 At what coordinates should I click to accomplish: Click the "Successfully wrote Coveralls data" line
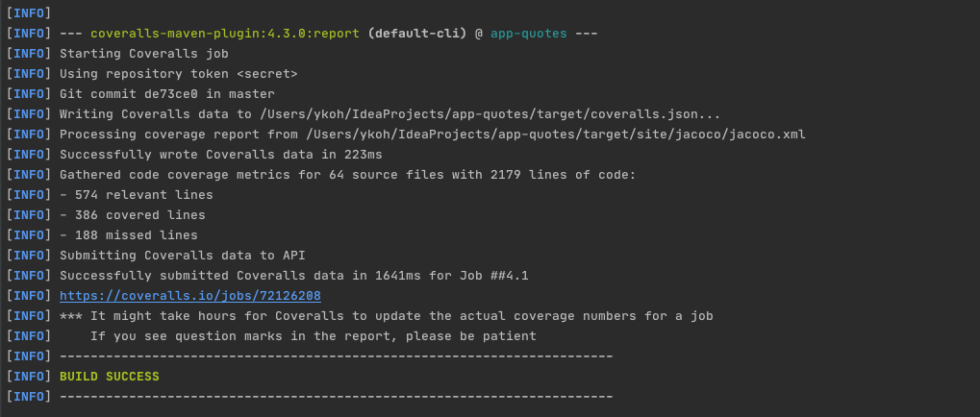220,155
